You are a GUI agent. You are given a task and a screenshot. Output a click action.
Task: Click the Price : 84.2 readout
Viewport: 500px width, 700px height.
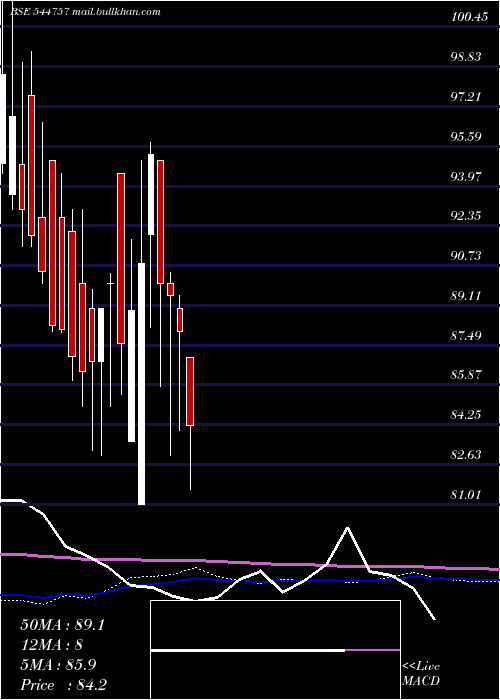63,685
